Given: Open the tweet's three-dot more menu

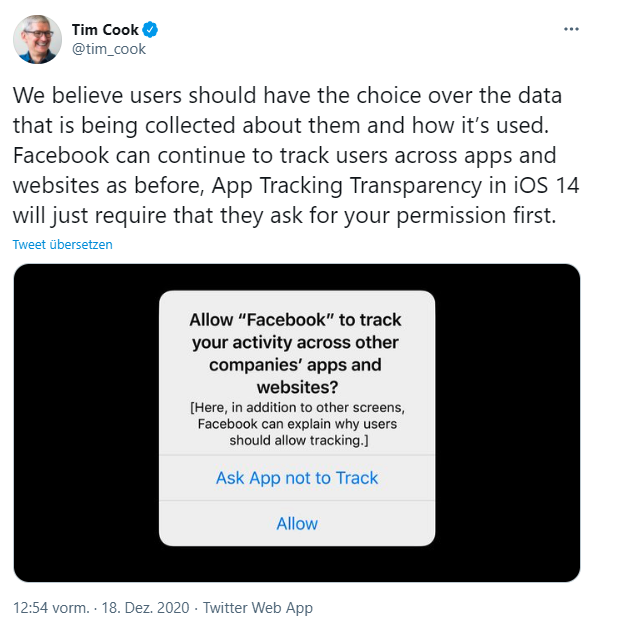Looking at the screenshot, I should [571, 29].
